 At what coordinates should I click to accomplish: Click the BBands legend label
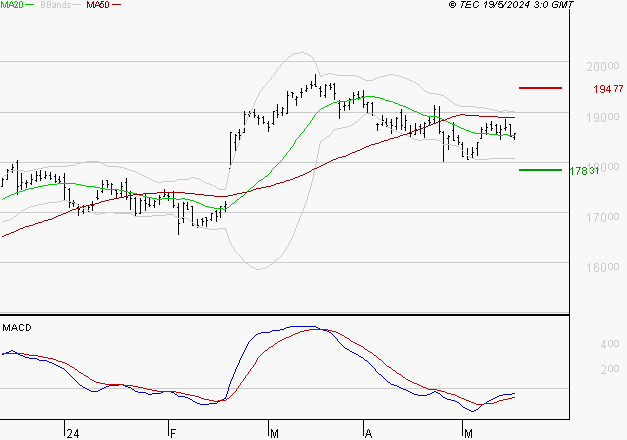point(56,5)
